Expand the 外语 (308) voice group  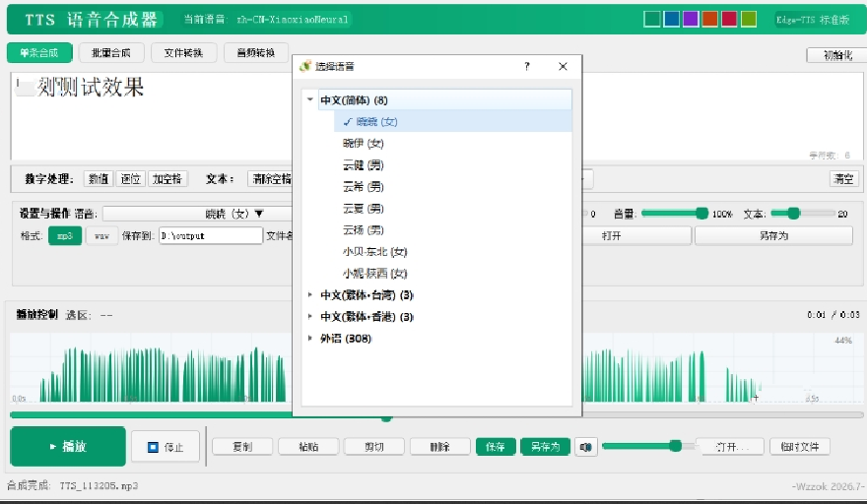point(310,339)
